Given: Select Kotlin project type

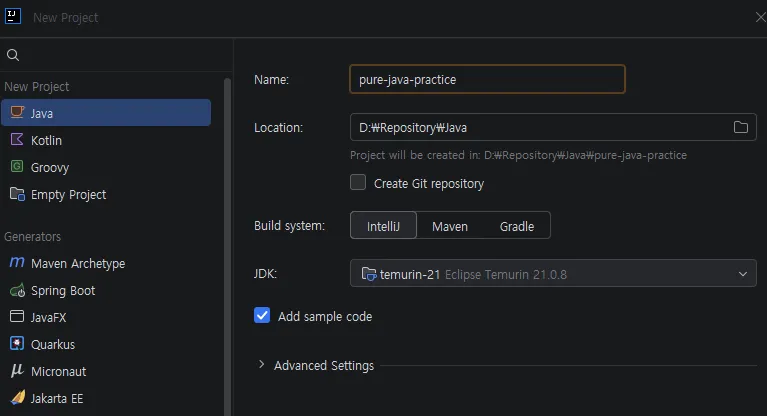Looking at the screenshot, I should coord(106,140).
